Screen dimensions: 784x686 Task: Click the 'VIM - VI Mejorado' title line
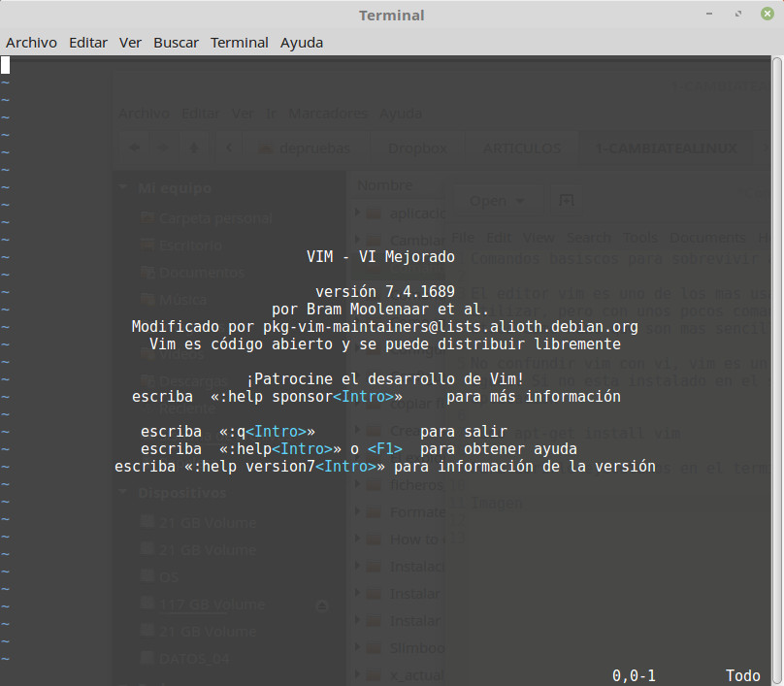(380, 256)
